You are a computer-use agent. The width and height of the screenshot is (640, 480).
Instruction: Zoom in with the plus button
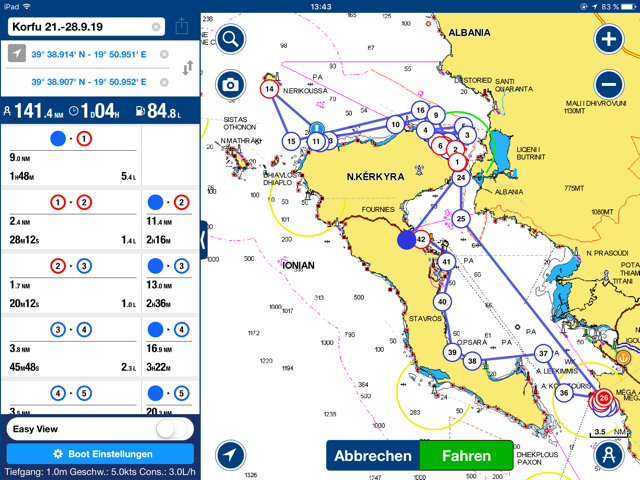(608, 39)
